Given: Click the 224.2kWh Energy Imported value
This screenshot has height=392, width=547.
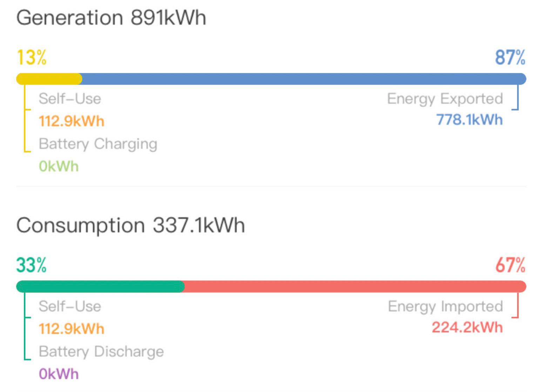Looking at the screenshot, I should point(467,327).
